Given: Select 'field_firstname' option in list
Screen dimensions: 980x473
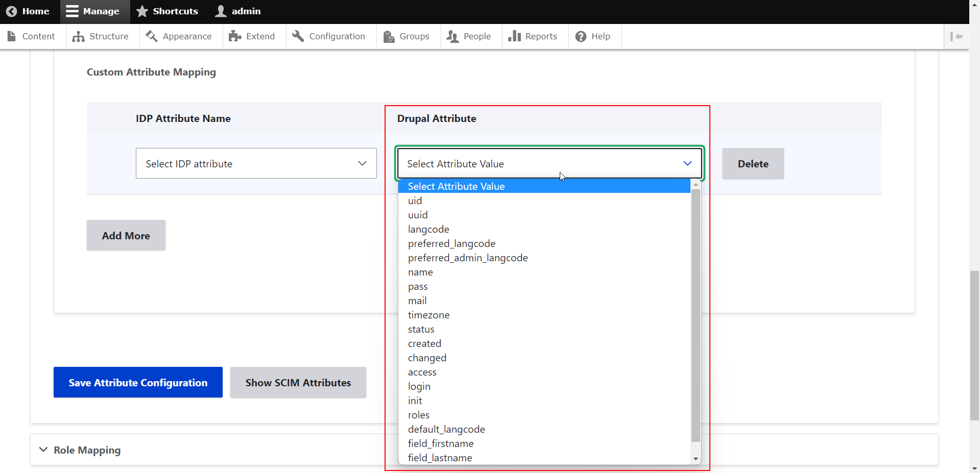Looking at the screenshot, I should [x=441, y=444].
